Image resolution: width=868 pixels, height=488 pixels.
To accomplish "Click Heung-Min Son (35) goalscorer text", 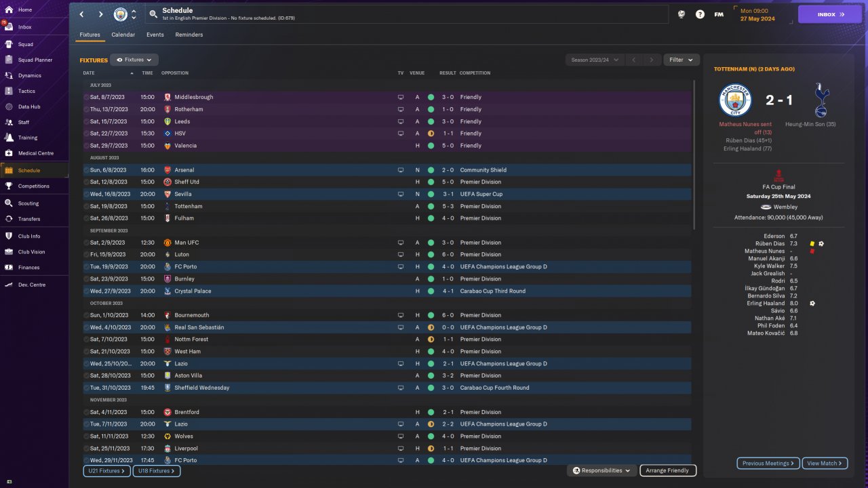I will point(810,124).
